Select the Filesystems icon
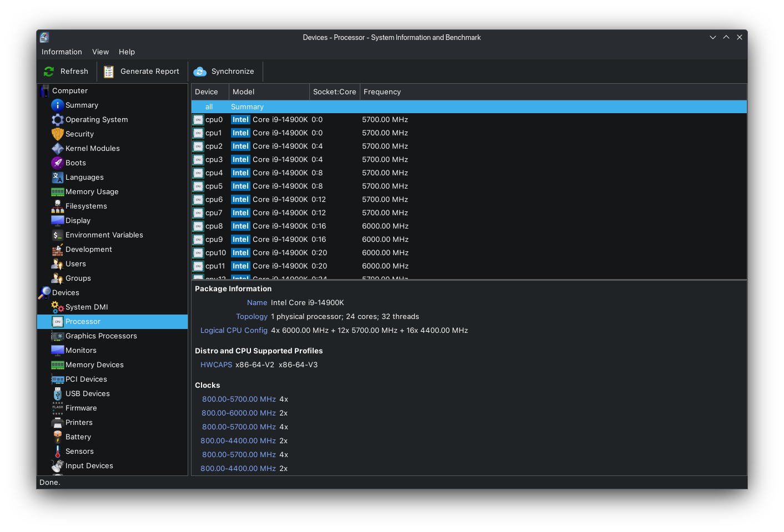Screen dimensions: 784x532 [57, 206]
